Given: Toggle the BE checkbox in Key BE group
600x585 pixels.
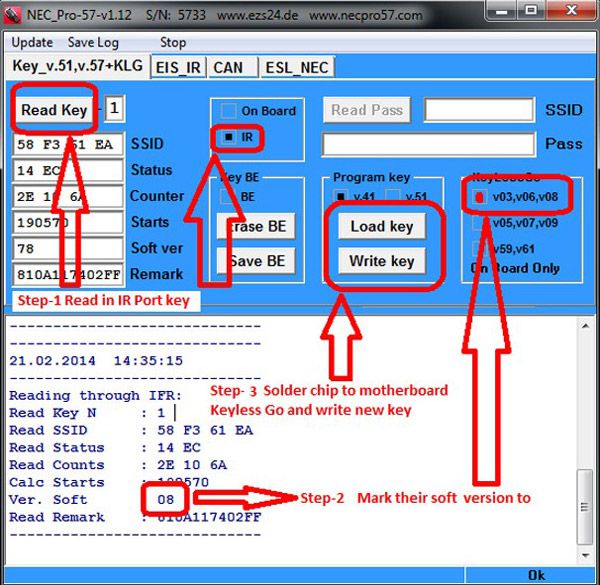Looking at the screenshot, I should click(x=228, y=197).
